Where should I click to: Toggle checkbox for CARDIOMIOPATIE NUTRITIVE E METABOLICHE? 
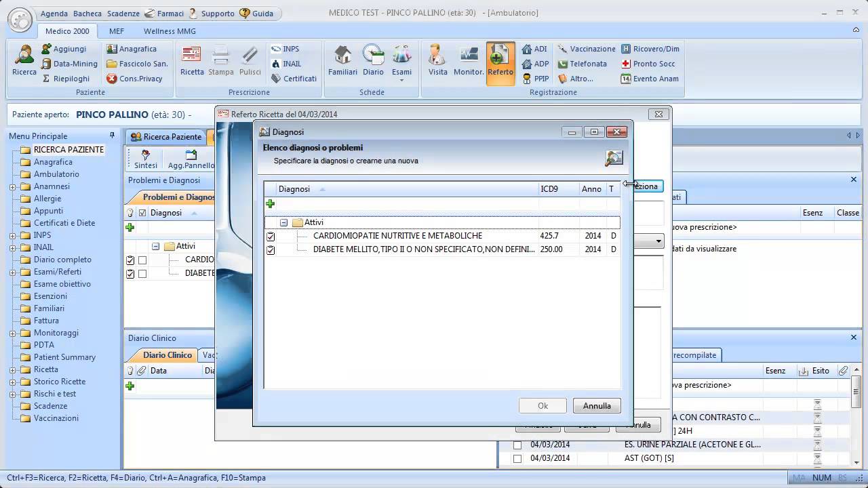[x=271, y=237]
